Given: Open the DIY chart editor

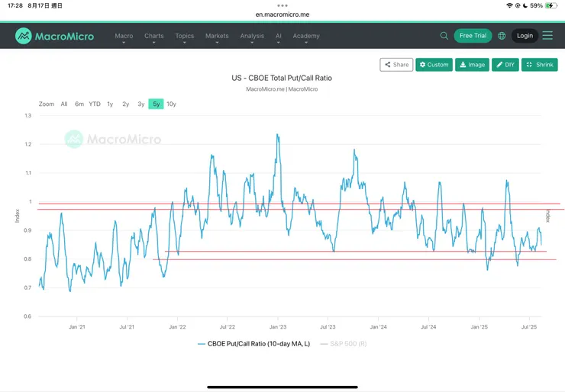Looking at the screenshot, I should (505, 65).
